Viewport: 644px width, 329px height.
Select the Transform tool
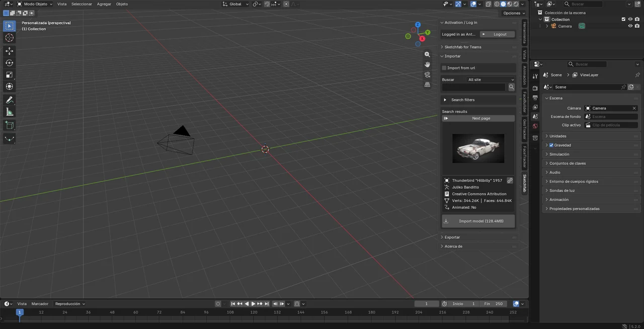pyautogui.click(x=10, y=87)
